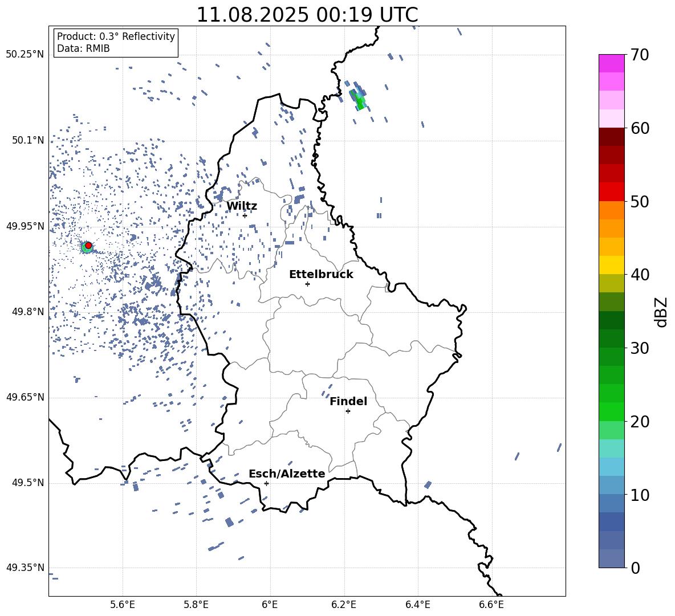Click the 6.4°E longitude label
Screen dimensions: 675x616
[x=417, y=605]
